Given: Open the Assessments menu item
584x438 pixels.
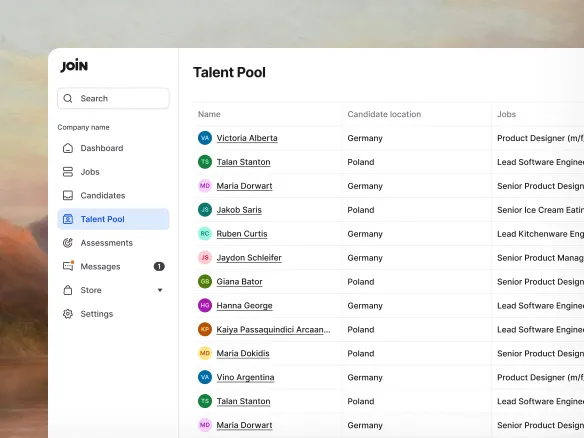Looking at the screenshot, I should 113,243.
